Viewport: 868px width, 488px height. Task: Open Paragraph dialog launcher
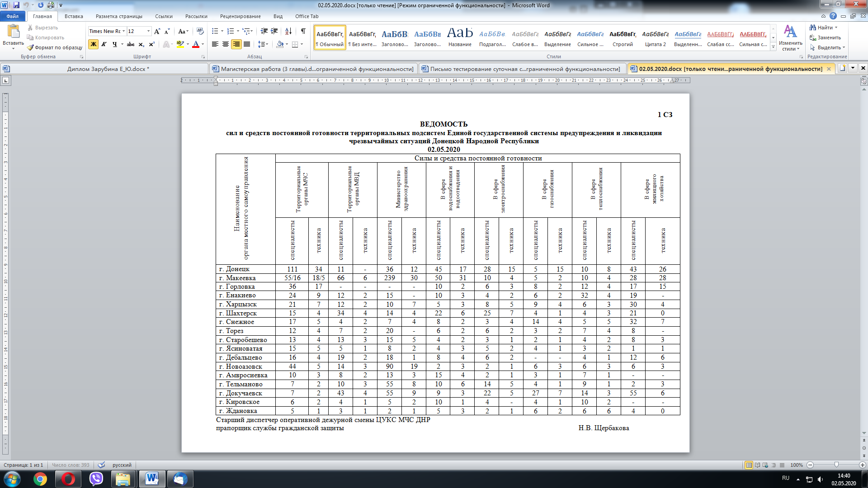point(306,57)
